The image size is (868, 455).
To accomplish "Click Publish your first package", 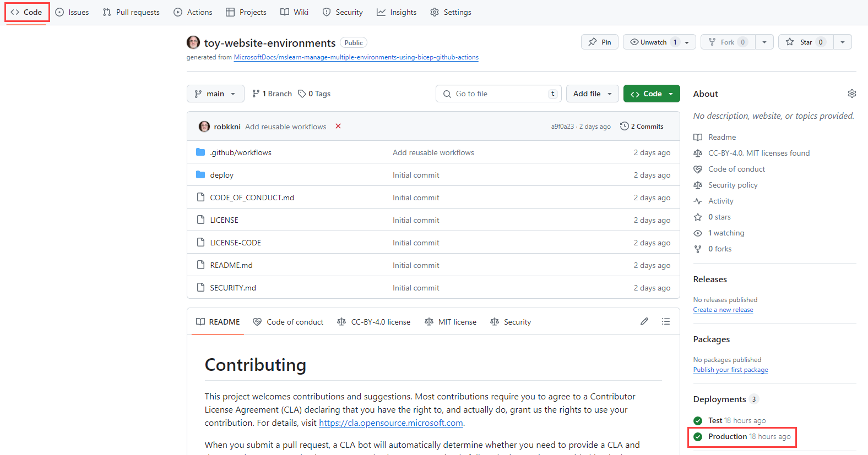I will pyautogui.click(x=730, y=370).
